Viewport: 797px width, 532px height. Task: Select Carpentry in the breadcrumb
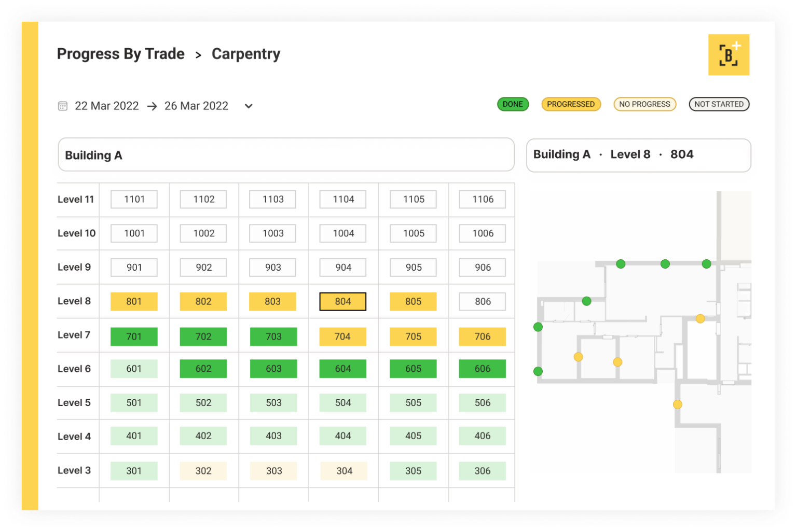pyautogui.click(x=246, y=54)
